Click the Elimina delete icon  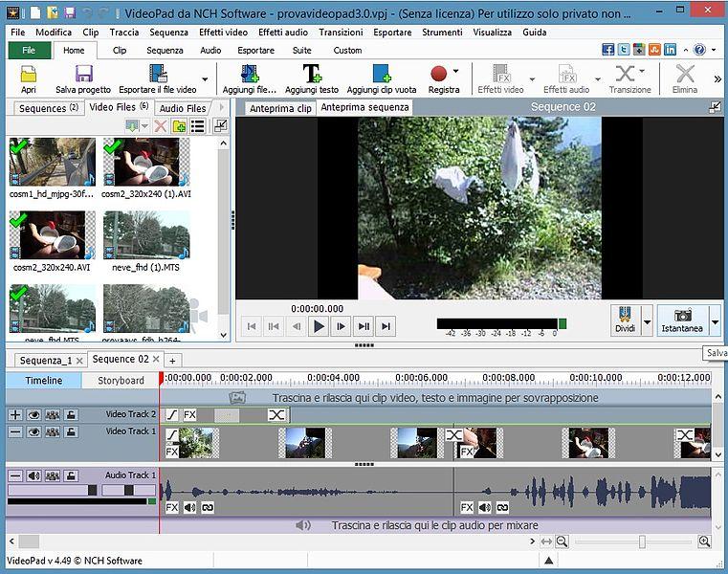685,75
